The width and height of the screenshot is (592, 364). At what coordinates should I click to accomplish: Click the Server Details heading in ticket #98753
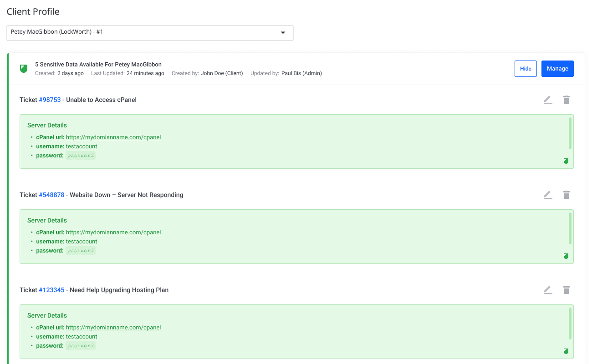click(x=47, y=125)
